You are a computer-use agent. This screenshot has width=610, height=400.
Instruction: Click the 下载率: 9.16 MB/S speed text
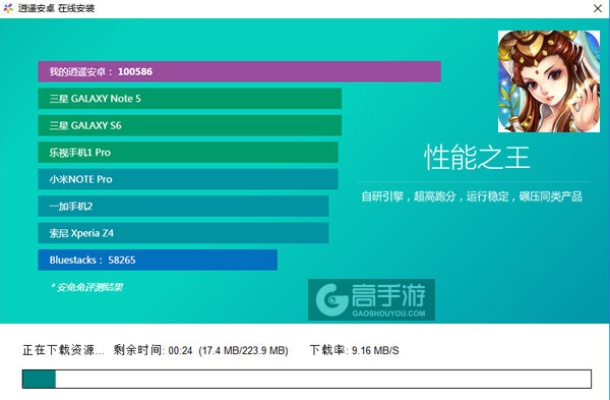coord(354,350)
